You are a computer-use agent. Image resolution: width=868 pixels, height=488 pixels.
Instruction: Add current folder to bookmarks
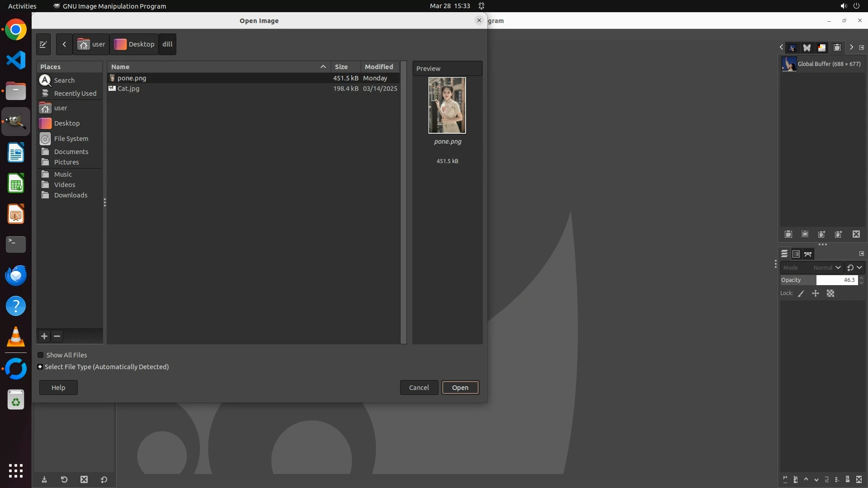coord(44,336)
